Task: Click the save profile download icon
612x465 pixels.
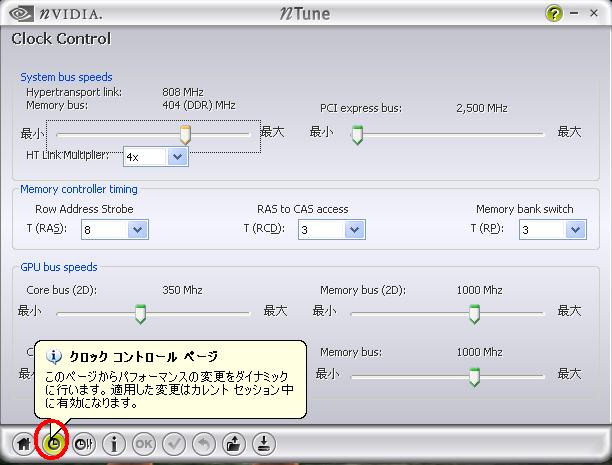Action: [263, 444]
